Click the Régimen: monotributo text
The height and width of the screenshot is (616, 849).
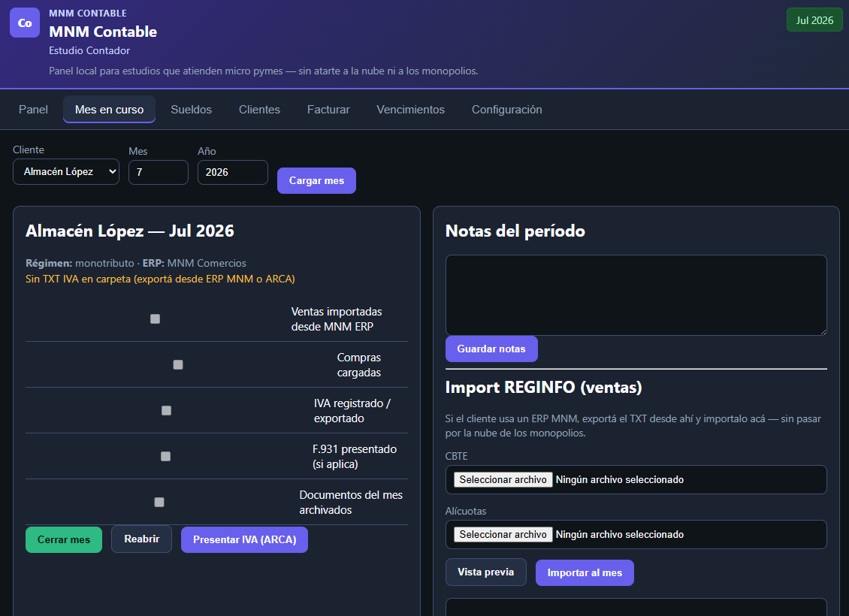coord(80,263)
